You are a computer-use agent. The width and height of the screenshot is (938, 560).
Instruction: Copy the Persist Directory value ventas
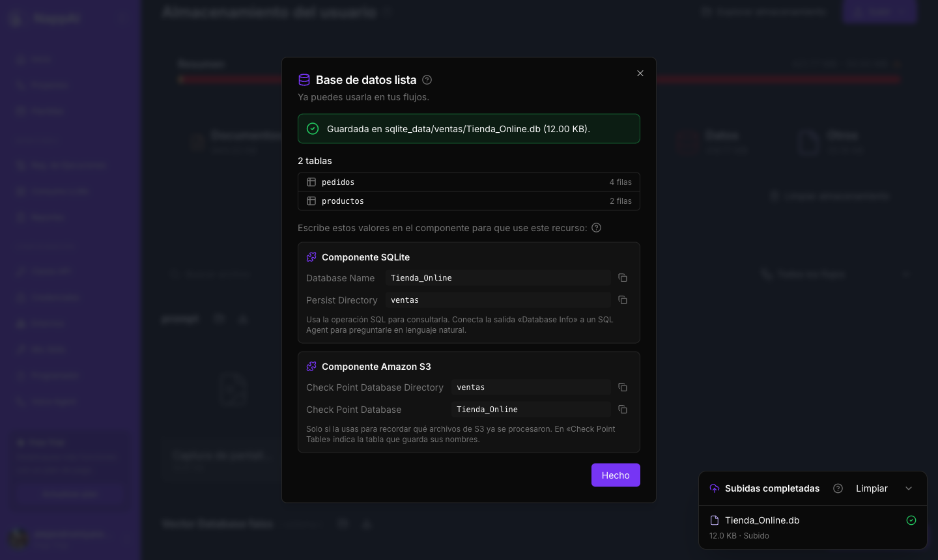tap(623, 300)
